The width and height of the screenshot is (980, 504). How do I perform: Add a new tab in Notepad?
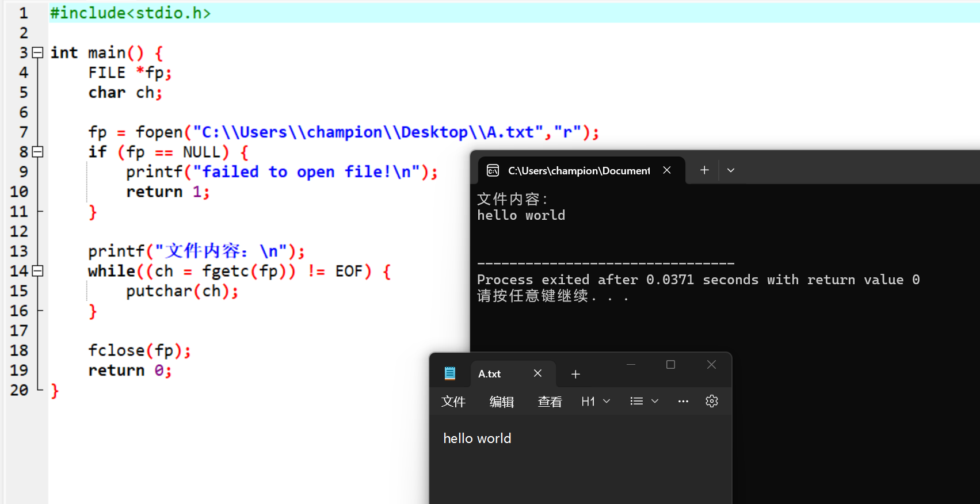point(575,374)
